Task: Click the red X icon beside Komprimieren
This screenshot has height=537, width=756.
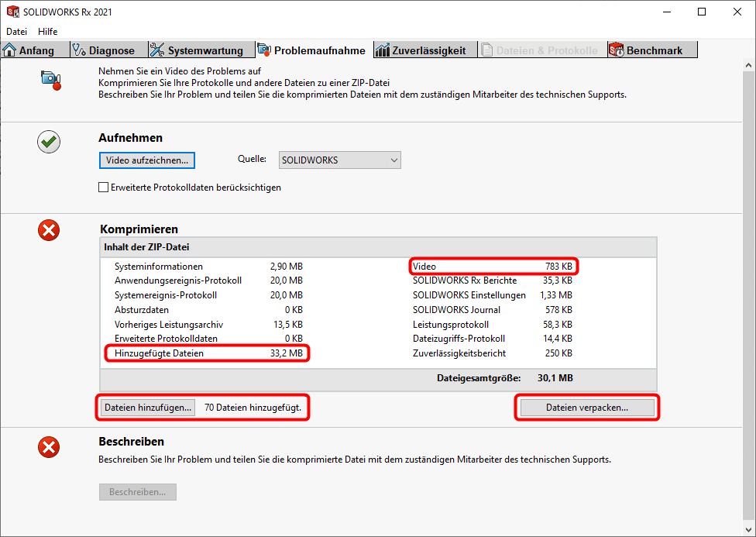Action: (49, 229)
